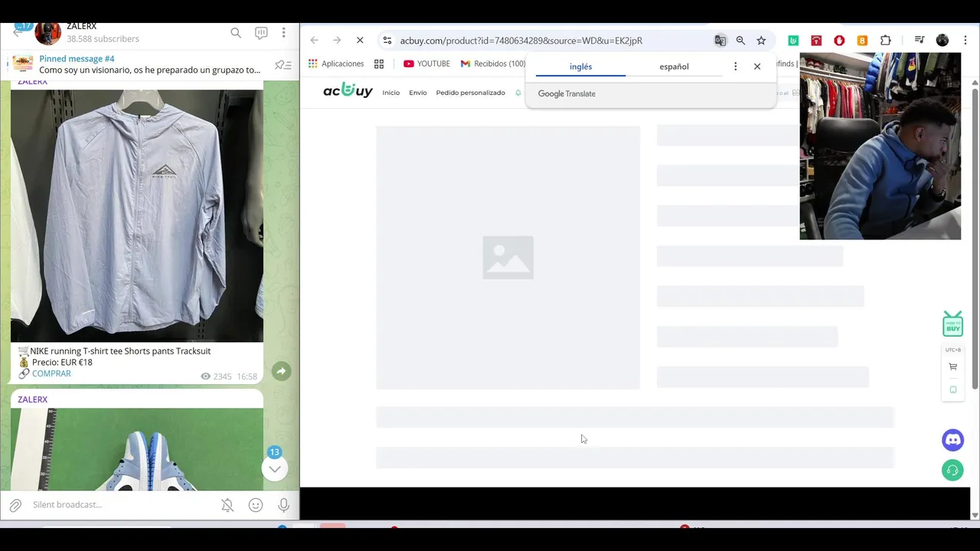Open the Chrome extensions puzzle menu

tap(885, 41)
